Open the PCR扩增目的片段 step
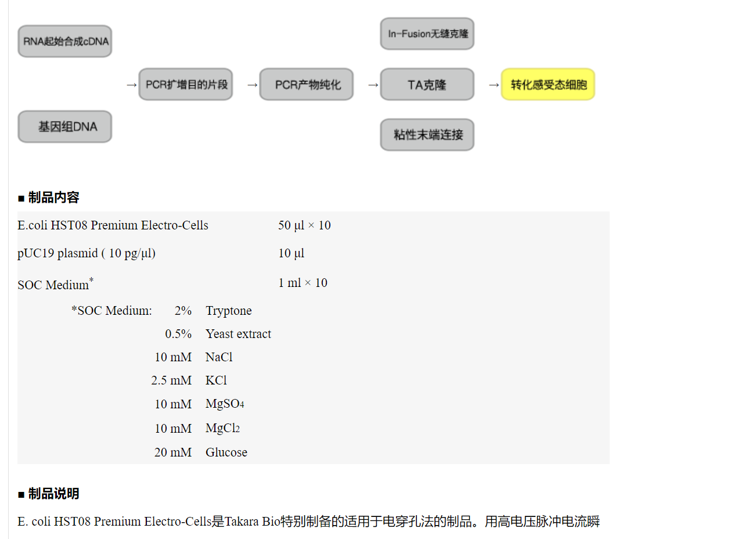 tap(186, 85)
